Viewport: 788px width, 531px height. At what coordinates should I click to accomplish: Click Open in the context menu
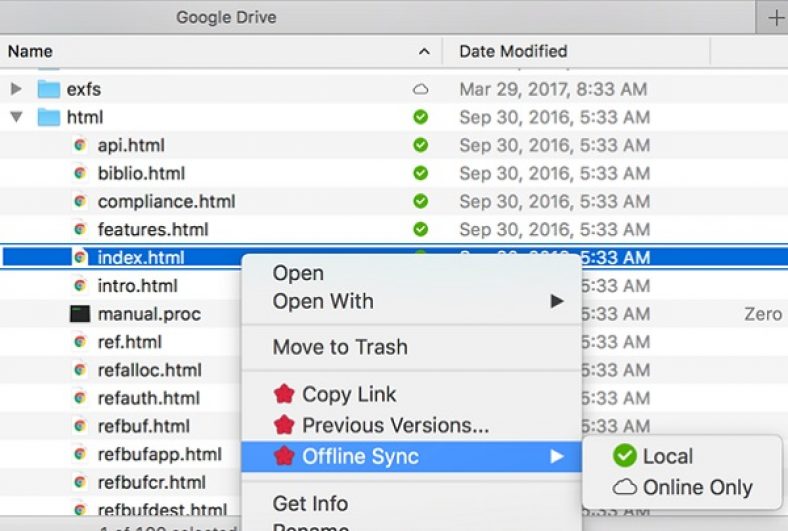(298, 273)
